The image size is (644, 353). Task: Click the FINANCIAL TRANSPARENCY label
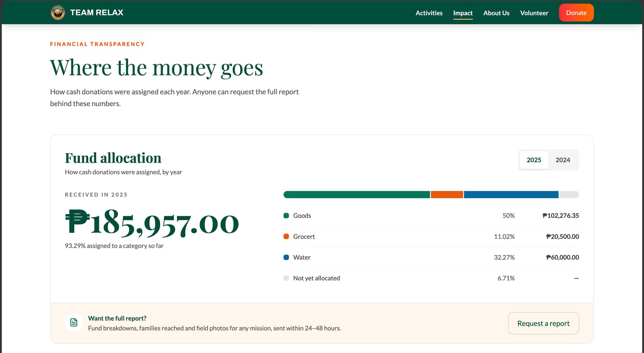97,44
